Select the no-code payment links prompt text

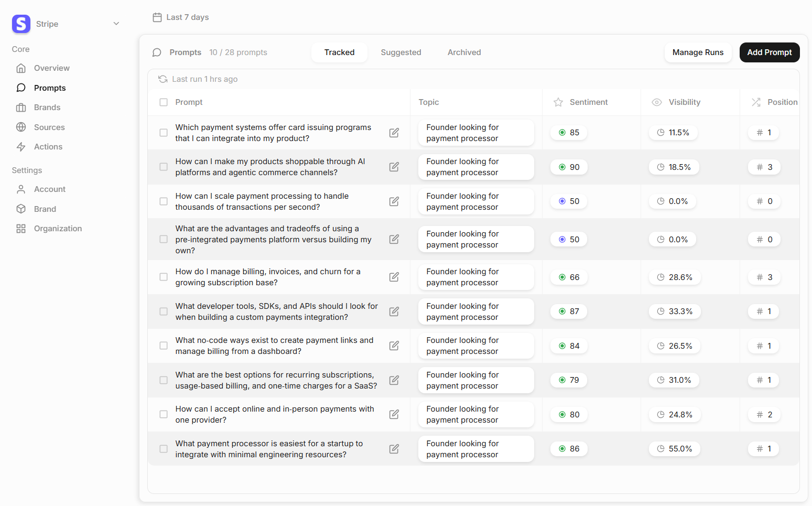[x=275, y=346]
